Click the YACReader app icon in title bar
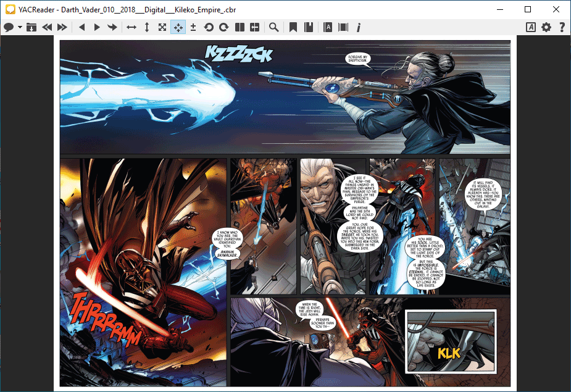This screenshot has width=571, height=392. (10, 9)
